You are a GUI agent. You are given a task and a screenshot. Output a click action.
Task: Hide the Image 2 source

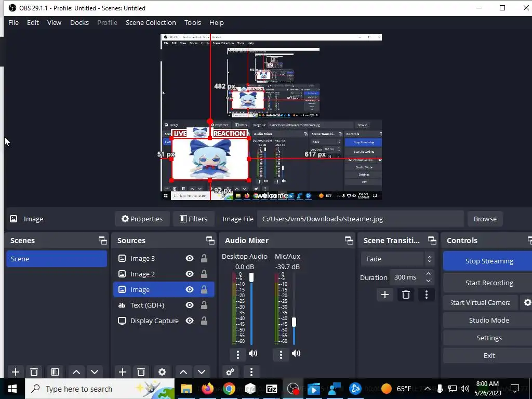190,274
